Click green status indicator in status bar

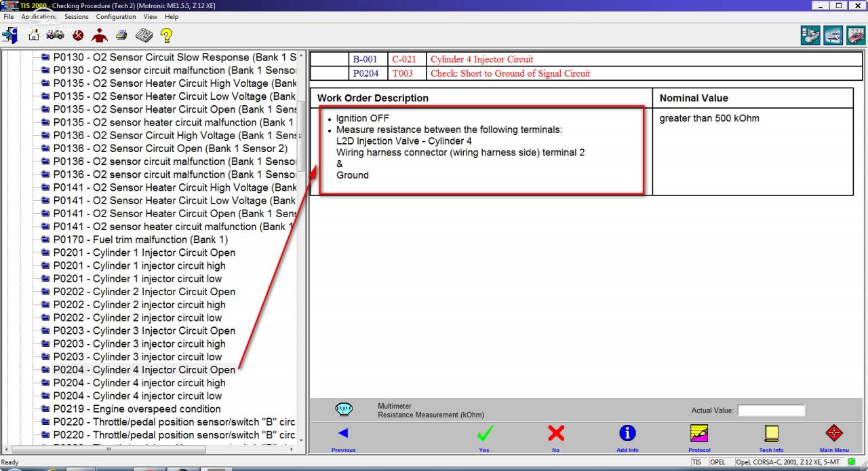pyautogui.click(x=852, y=462)
